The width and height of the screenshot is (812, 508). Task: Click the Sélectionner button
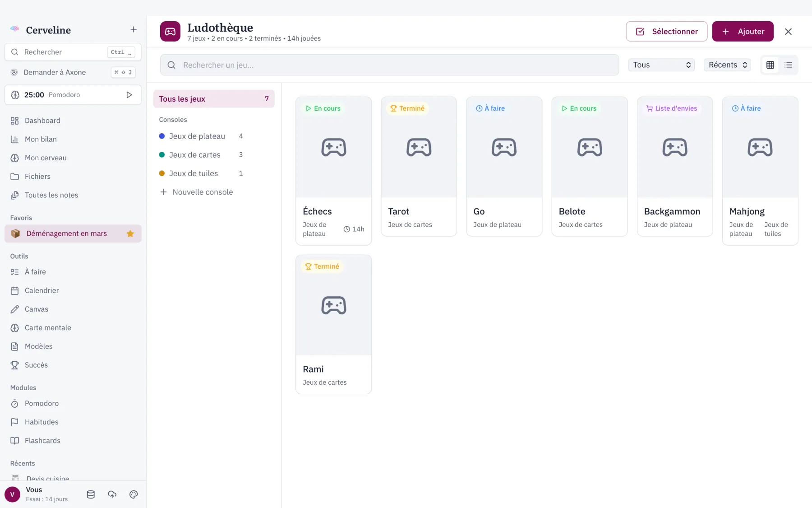coord(667,32)
